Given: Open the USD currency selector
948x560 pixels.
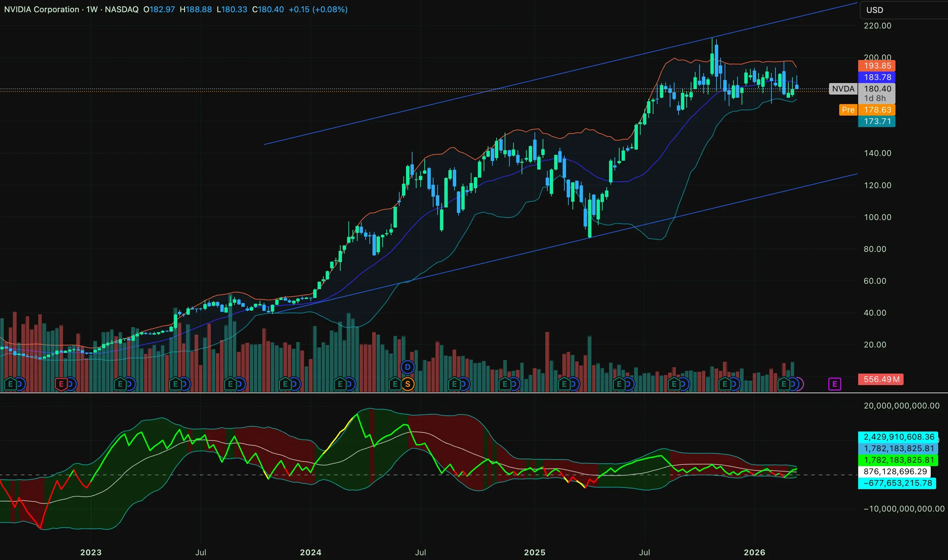Looking at the screenshot, I should click(904, 10).
